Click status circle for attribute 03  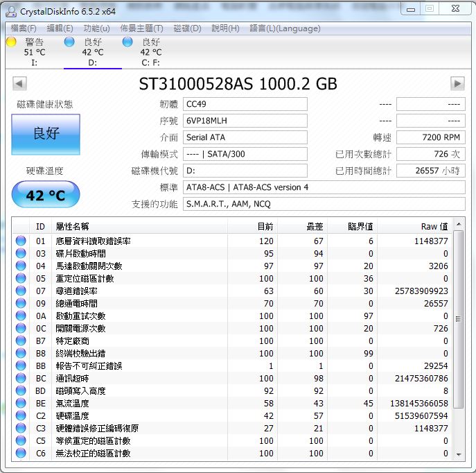pos(21,253)
